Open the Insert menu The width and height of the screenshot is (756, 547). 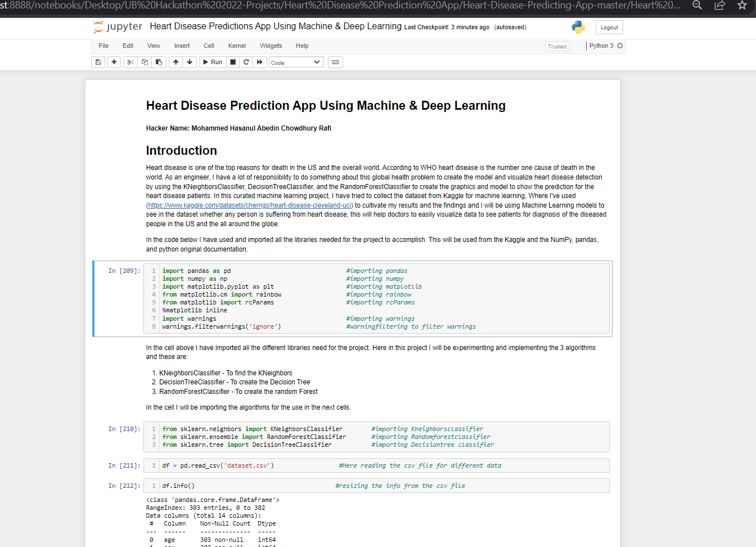[182, 46]
